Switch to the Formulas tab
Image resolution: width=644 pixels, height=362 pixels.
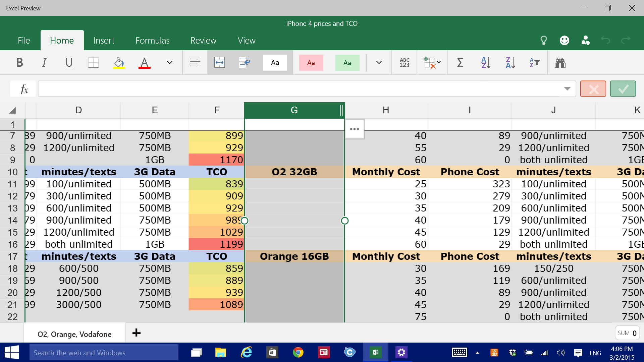153,41
